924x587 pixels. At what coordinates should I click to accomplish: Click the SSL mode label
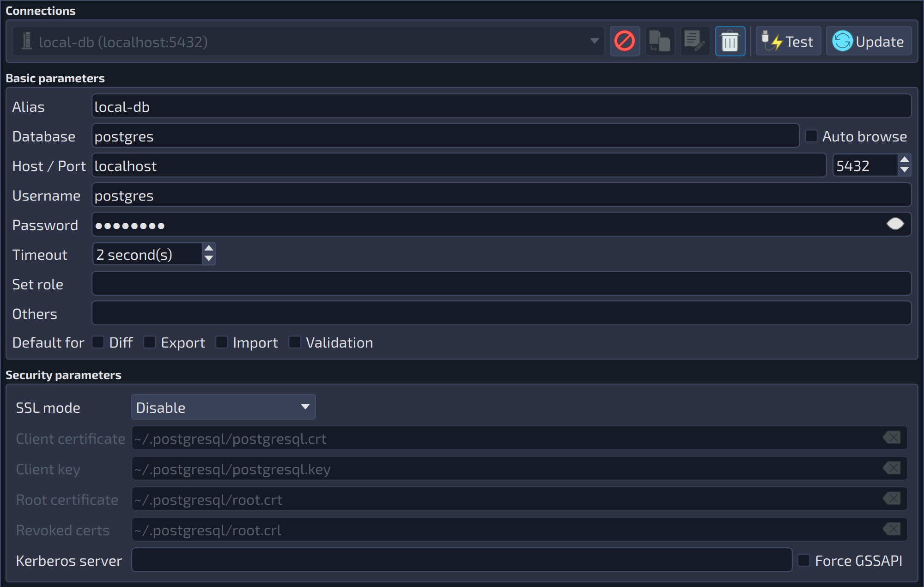pos(48,408)
